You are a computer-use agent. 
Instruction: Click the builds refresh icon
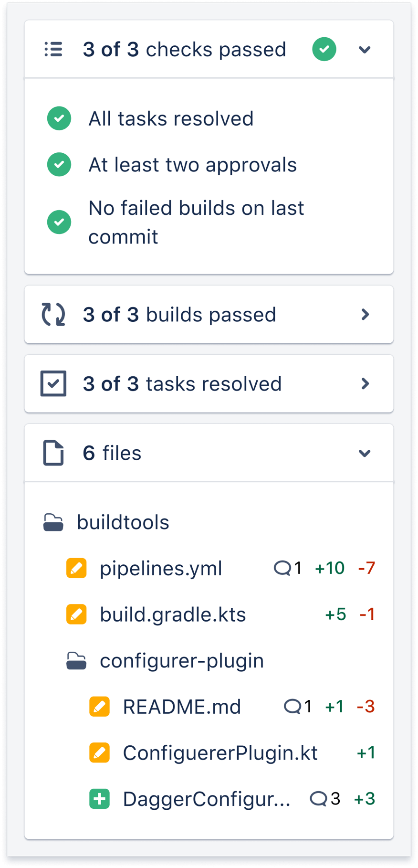pos(53,314)
